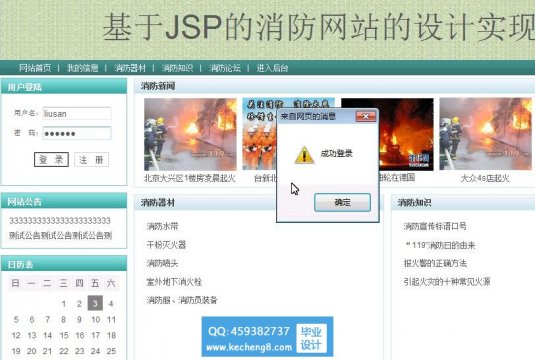Click the 消防新闻 section header

(x=158, y=86)
